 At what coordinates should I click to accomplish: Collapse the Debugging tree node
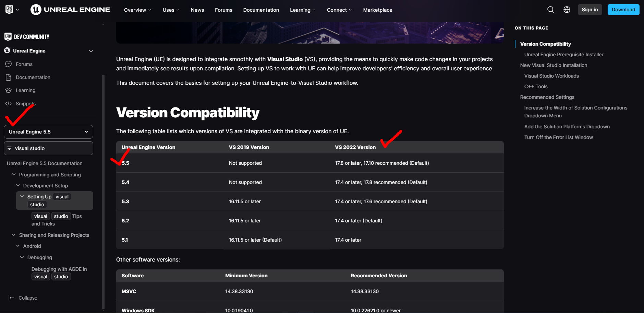pos(22,257)
